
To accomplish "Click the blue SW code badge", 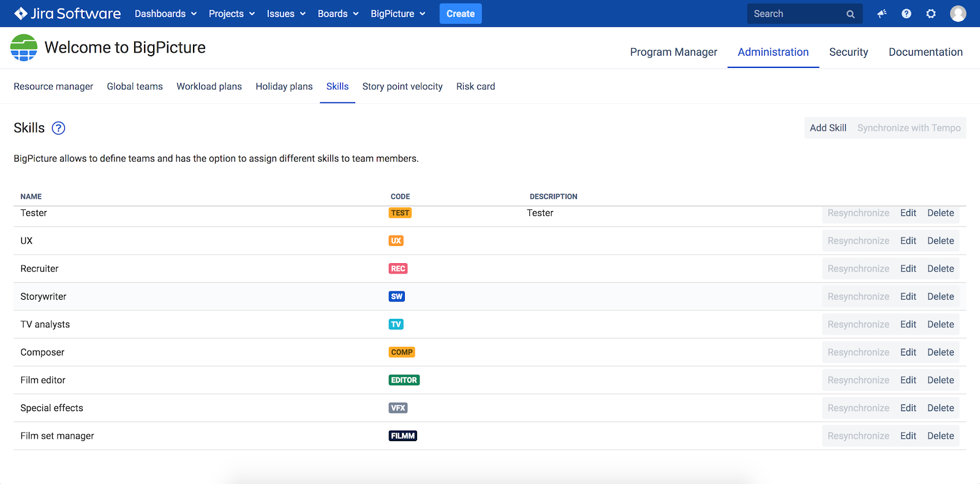I will click(x=397, y=297).
